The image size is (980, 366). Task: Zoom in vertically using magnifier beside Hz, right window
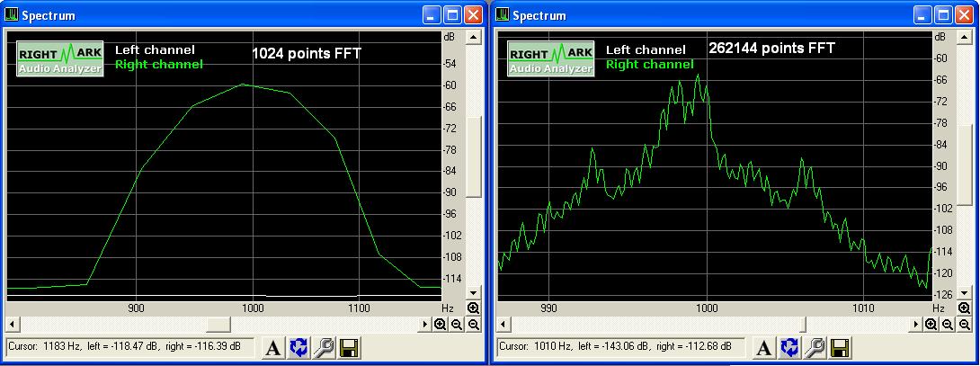click(964, 308)
